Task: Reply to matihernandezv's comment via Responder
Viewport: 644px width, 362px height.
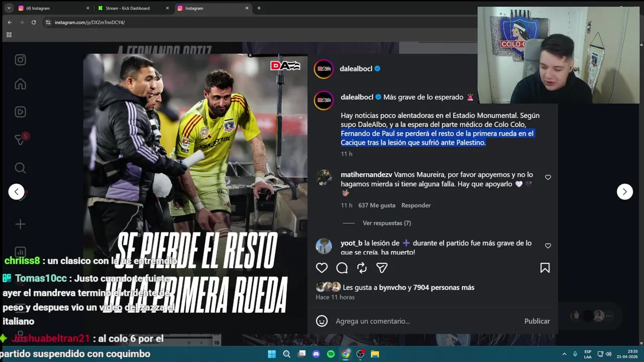Action: click(x=416, y=205)
